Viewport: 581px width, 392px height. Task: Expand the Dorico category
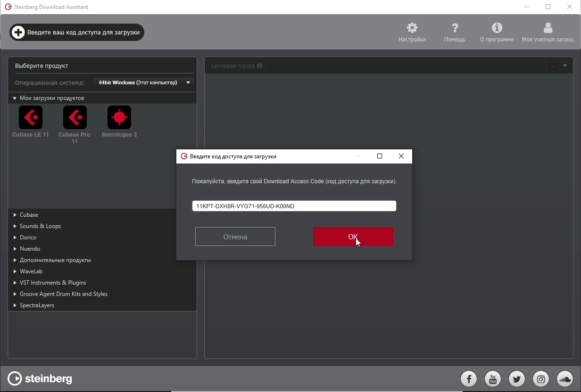click(15, 237)
